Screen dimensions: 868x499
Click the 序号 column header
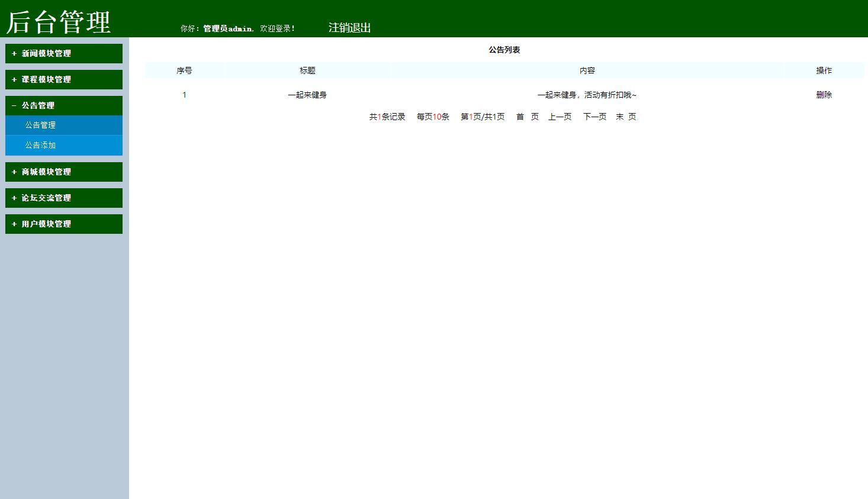(184, 70)
